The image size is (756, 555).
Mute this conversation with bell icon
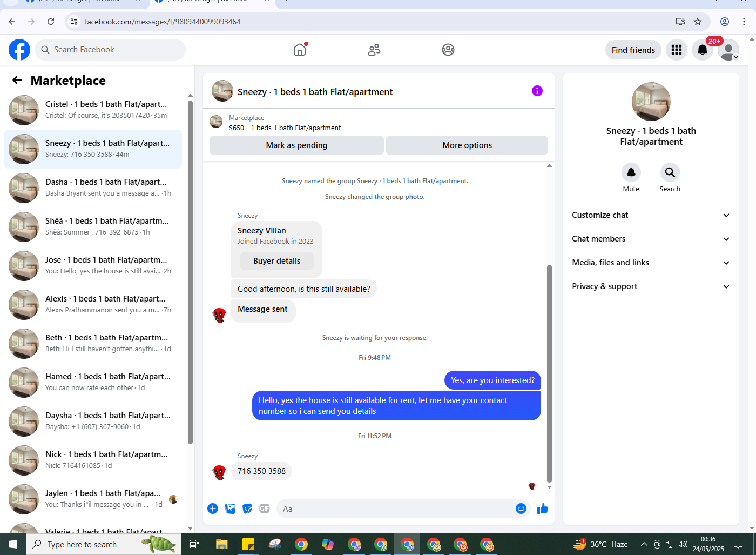pyautogui.click(x=631, y=172)
